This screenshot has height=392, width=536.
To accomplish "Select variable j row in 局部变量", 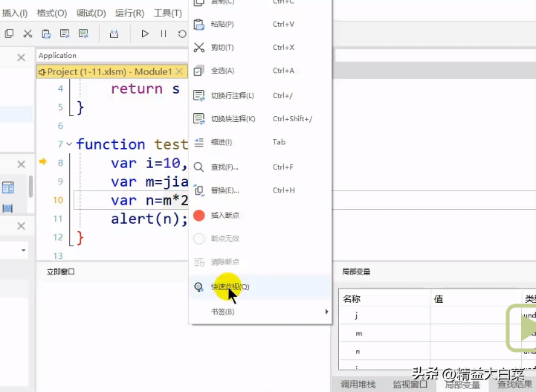I will [437, 315].
